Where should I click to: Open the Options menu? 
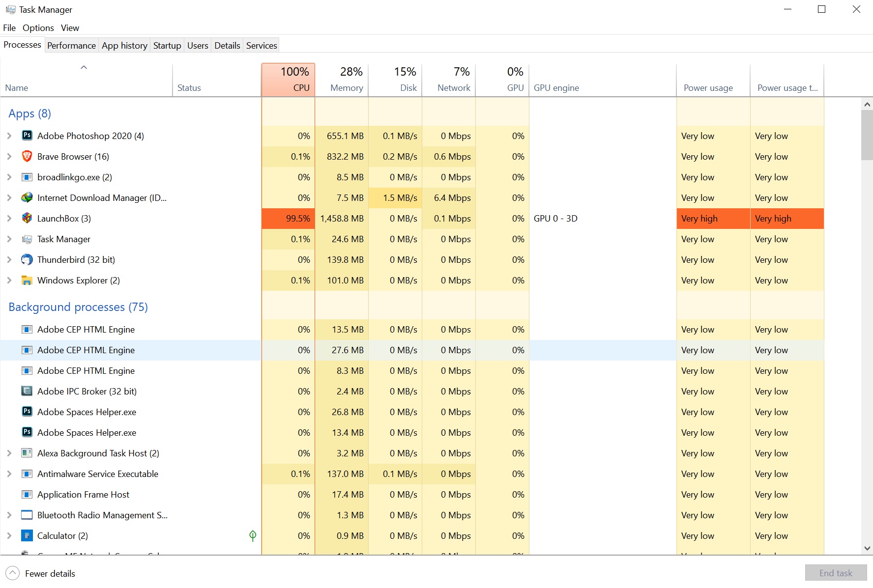[x=38, y=28]
